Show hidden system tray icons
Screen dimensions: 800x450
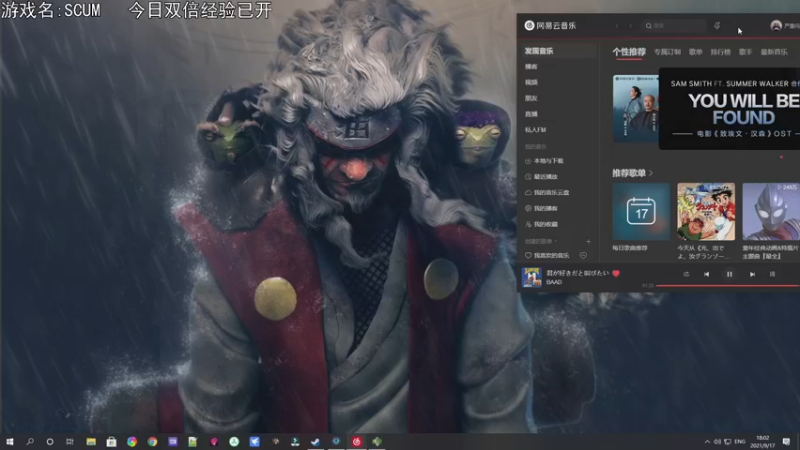click(707, 441)
